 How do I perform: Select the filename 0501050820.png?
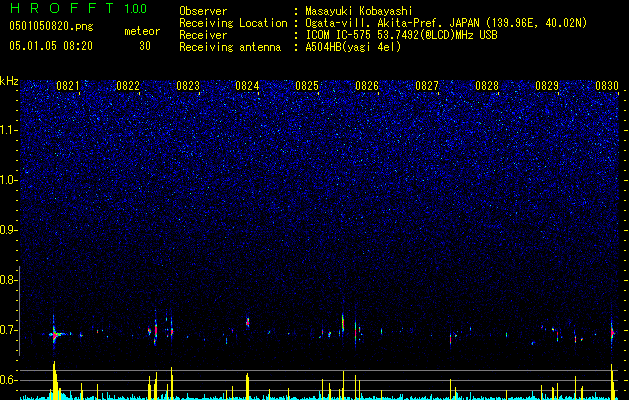click(51, 26)
